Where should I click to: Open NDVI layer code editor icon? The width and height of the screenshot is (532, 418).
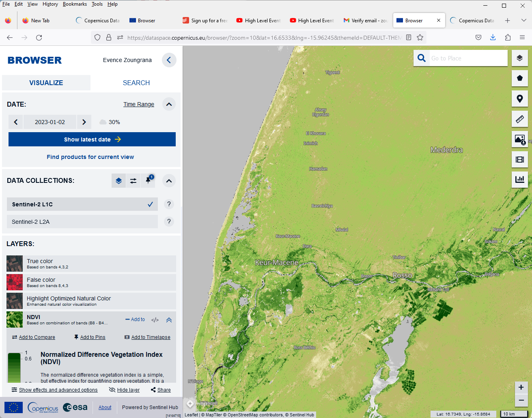(x=155, y=320)
